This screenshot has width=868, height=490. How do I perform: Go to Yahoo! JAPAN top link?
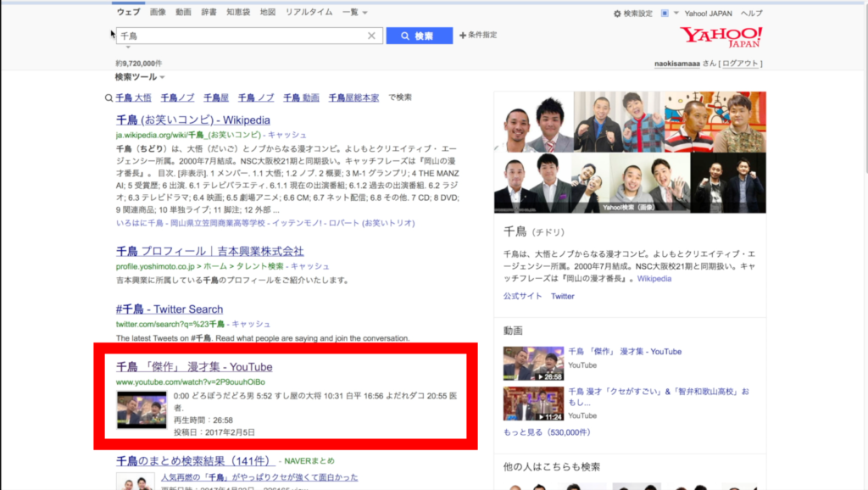coord(708,14)
